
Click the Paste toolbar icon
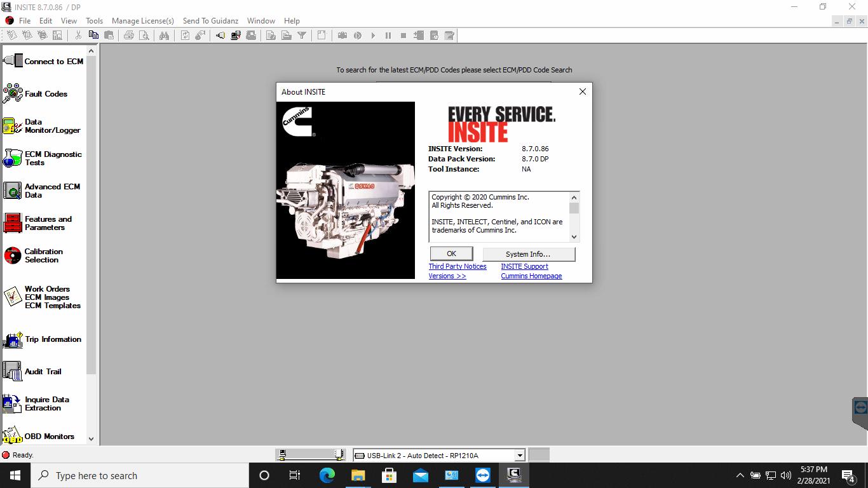pyautogui.click(x=109, y=36)
